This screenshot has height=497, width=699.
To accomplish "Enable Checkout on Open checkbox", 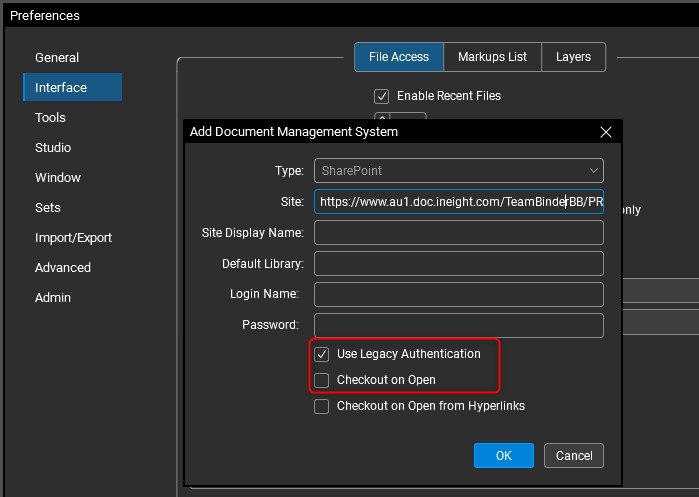I will 322,380.
